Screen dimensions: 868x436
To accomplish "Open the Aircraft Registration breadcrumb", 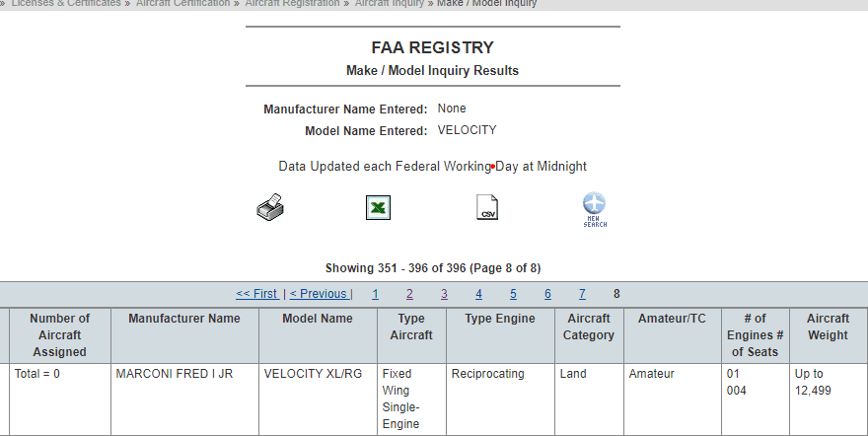I will [291, 4].
